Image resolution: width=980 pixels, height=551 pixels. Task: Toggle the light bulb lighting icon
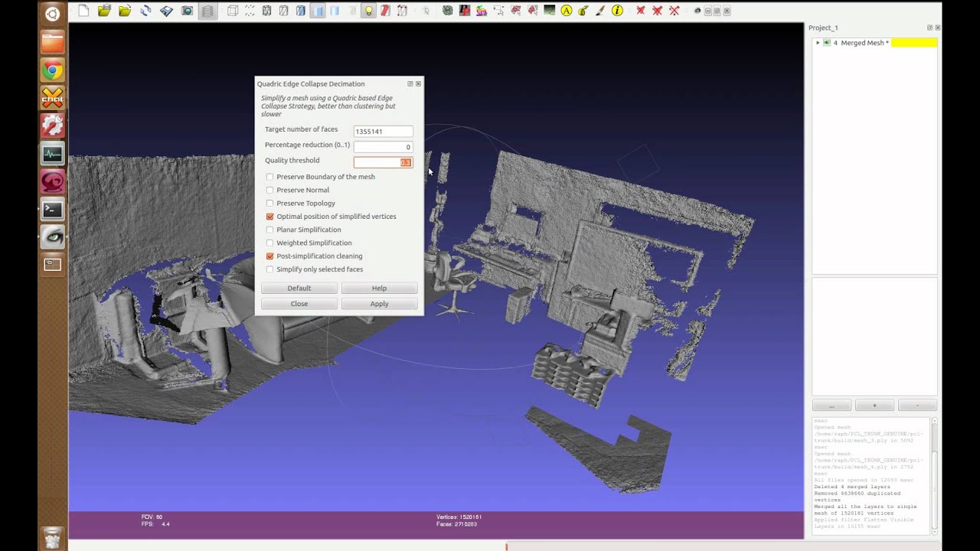pyautogui.click(x=369, y=11)
